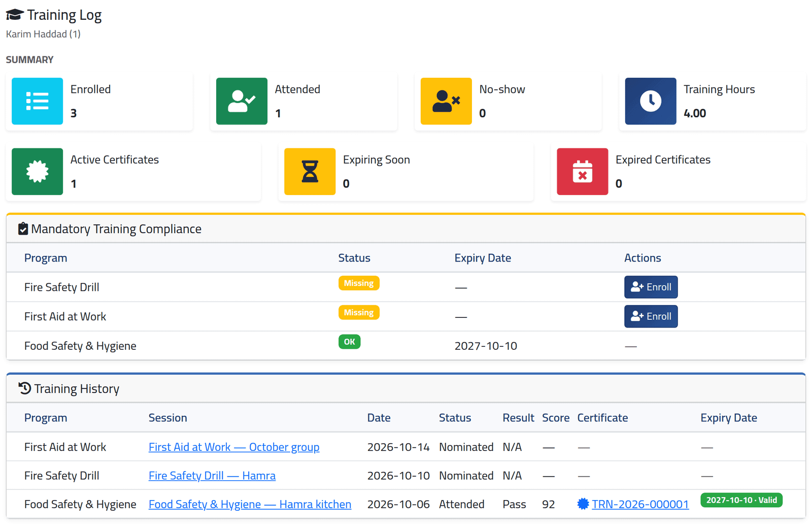Click the Result column header
Image resolution: width=812 pixels, height=525 pixels.
(518, 418)
